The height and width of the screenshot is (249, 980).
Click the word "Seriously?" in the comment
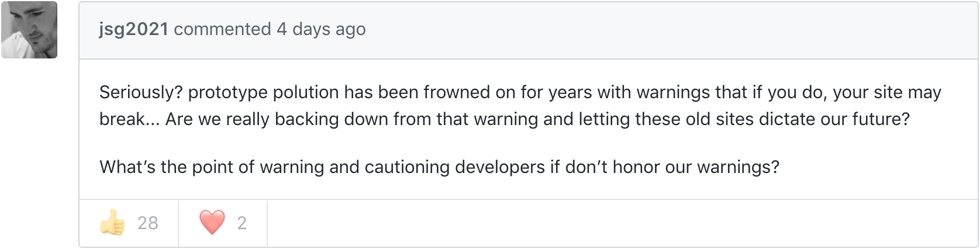click(141, 92)
